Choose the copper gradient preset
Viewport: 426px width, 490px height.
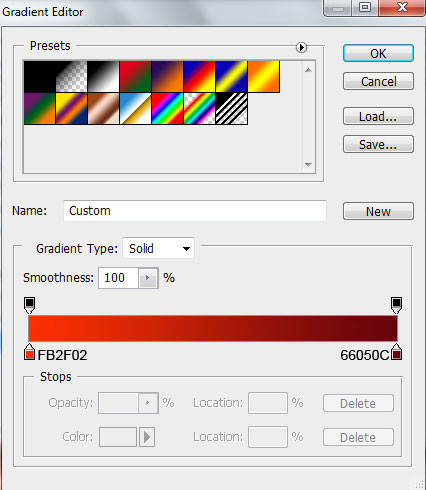tap(103, 109)
